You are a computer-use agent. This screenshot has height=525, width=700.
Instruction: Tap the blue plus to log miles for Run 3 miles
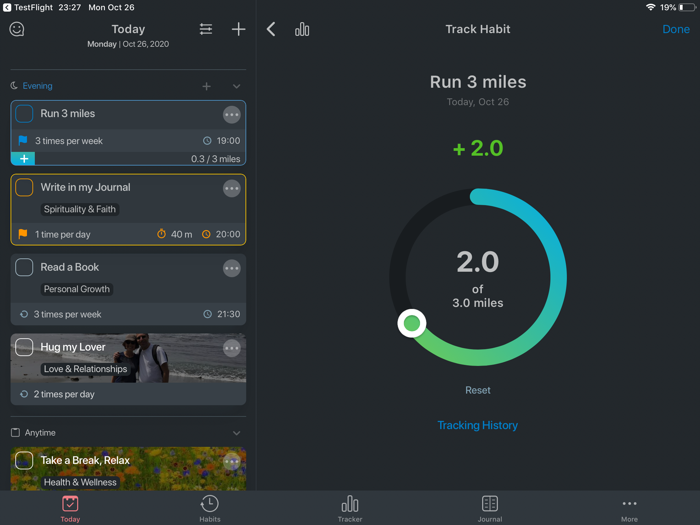click(24, 158)
